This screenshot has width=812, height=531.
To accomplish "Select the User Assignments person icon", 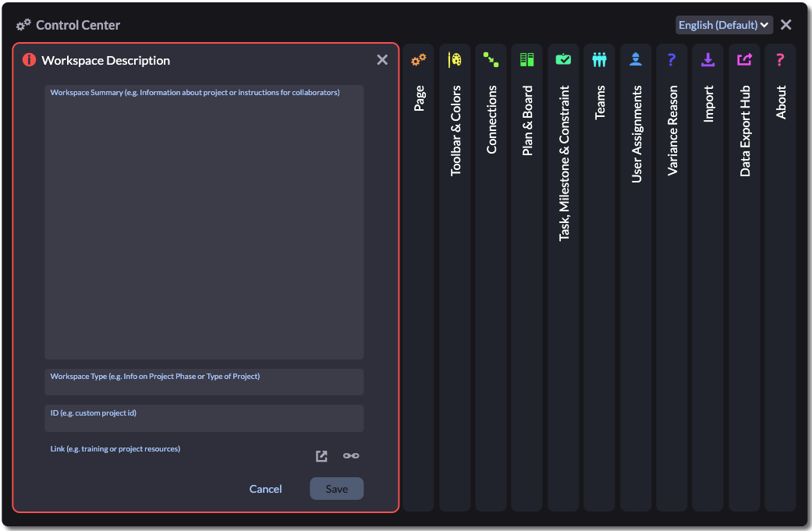I will coord(636,59).
